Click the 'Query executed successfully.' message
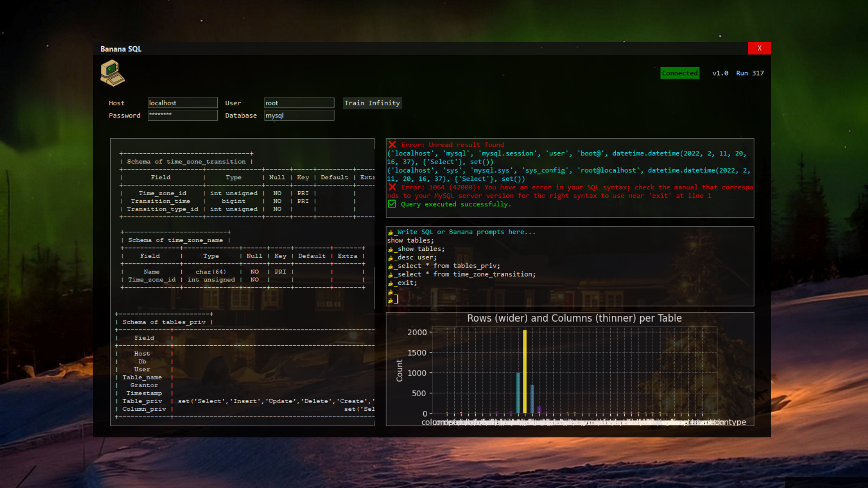 click(x=456, y=204)
